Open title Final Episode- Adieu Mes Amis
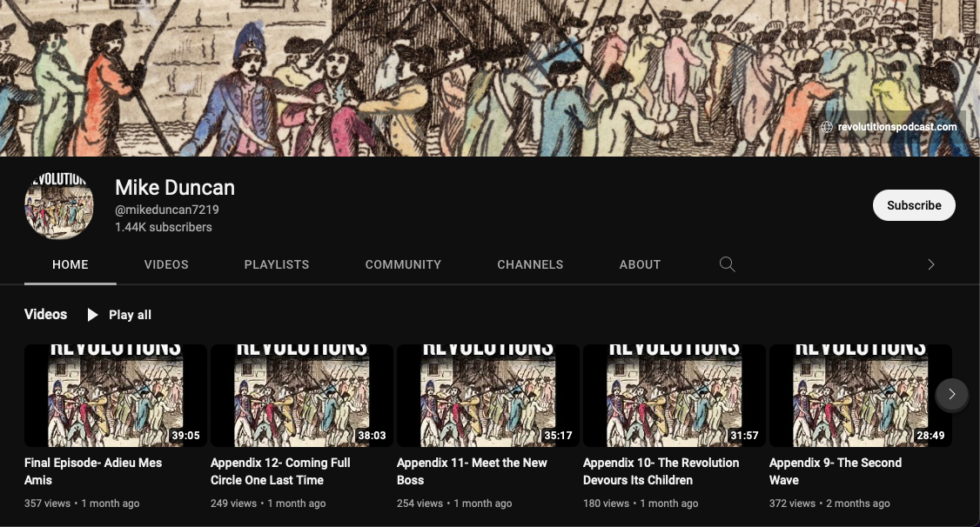Viewport: 980px width, 527px height. coord(93,471)
